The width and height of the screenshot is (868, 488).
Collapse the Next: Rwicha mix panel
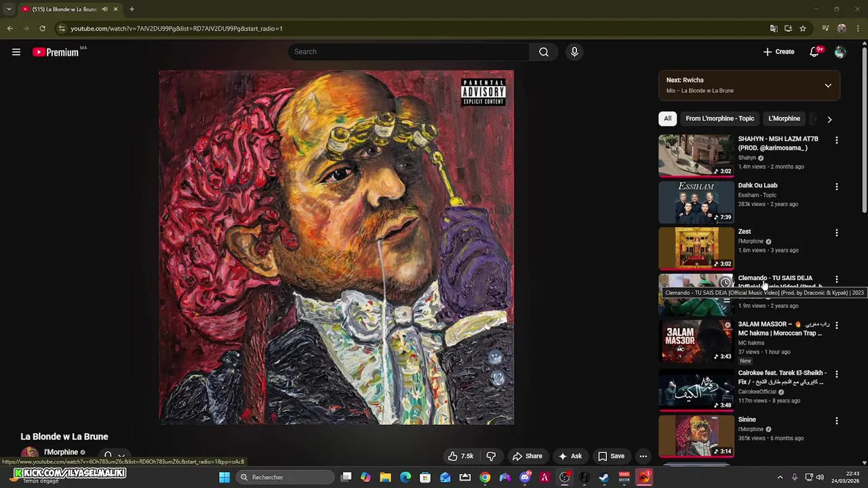click(828, 85)
